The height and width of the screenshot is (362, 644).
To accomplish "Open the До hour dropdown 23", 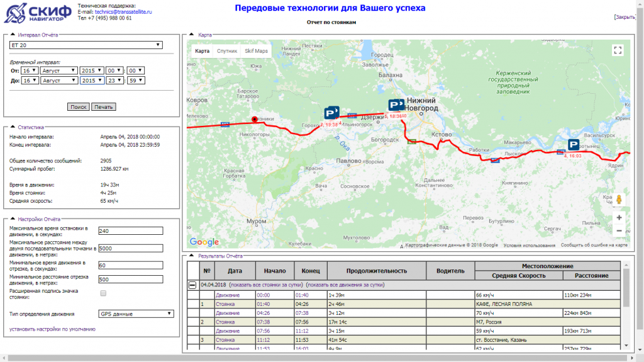I will click(114, 80).
